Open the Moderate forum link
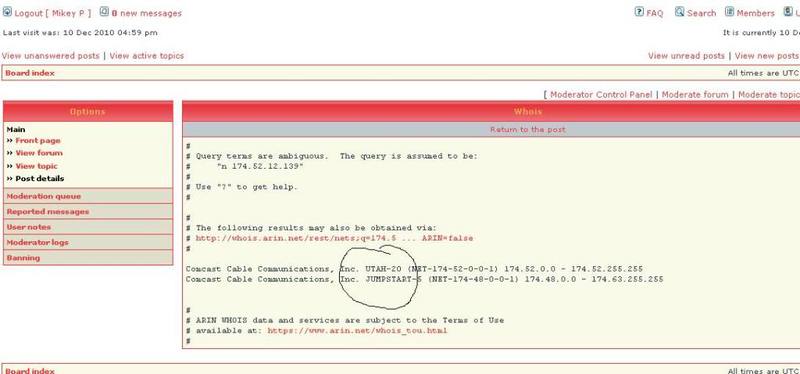Viewport: 800px width, 374px height. [x=695, y=94]
